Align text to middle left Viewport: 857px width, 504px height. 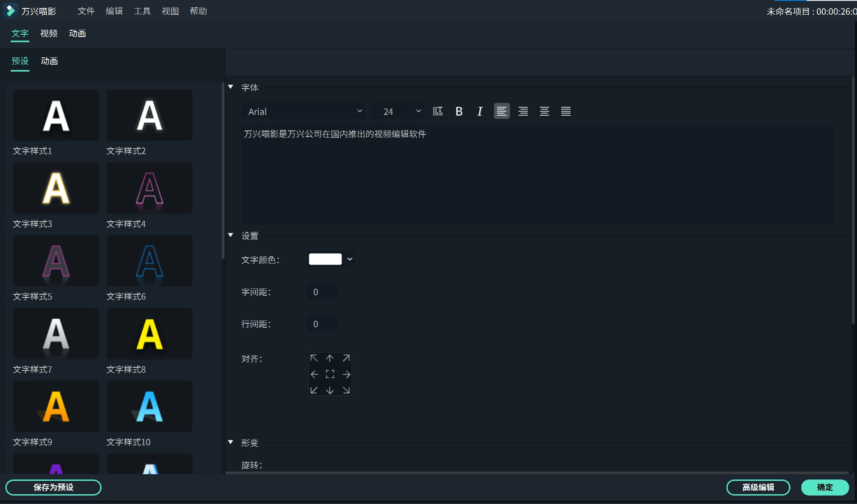[x=314, y=374]
